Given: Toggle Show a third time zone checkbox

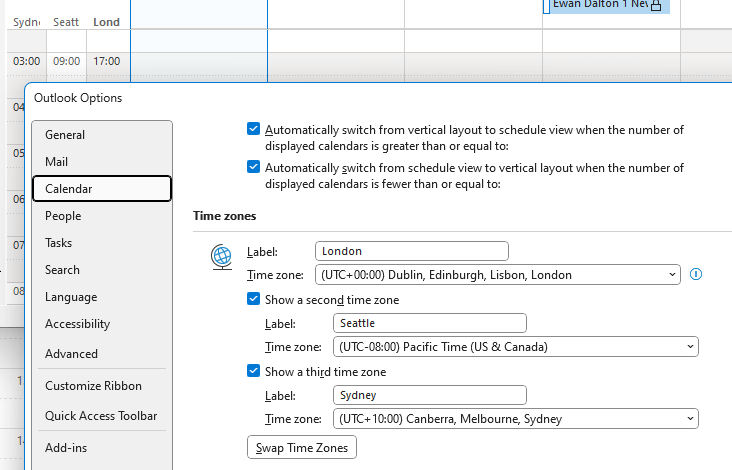Looking at the screenshot, I should tap(253, 371).
